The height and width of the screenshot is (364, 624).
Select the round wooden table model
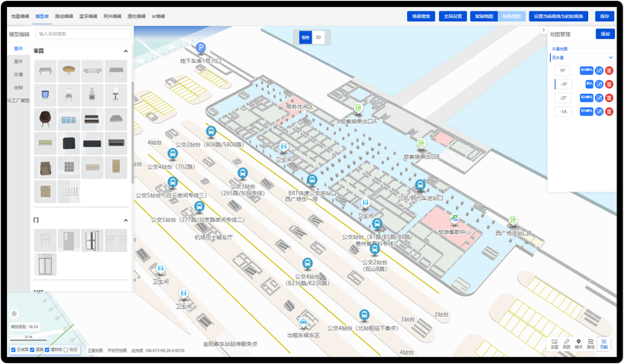point(69,71)
